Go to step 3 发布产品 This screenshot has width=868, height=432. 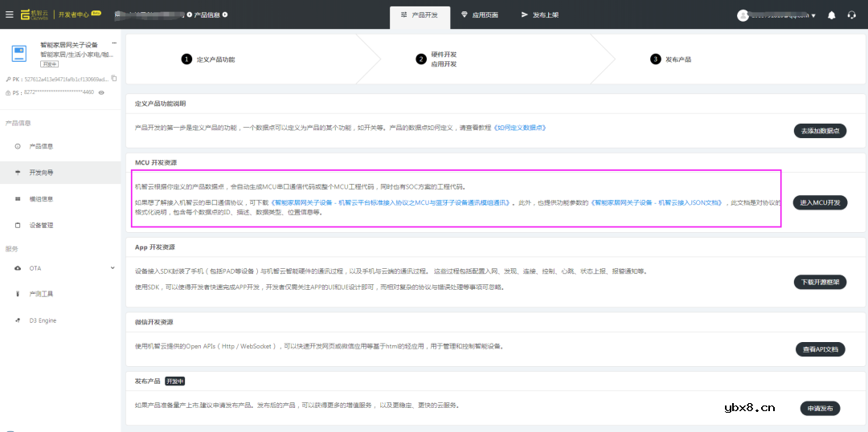point(671,59)
